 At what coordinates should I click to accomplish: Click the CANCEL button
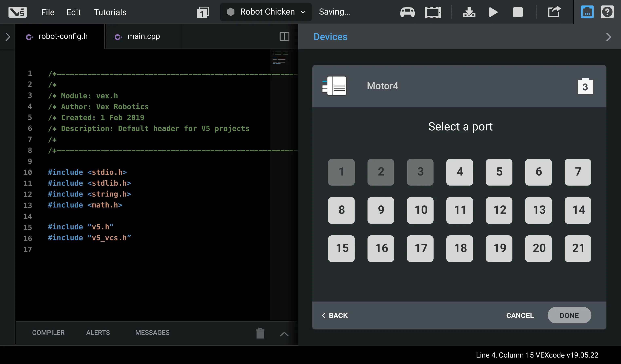(x=520, y=315)
